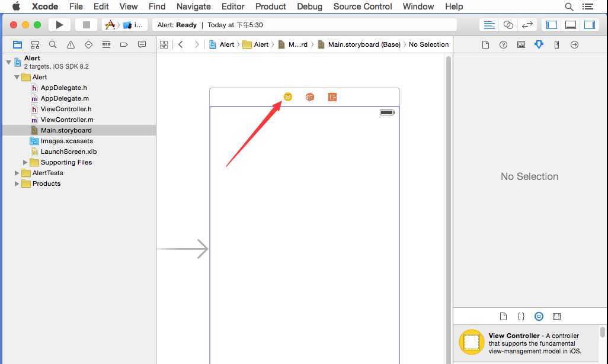The width and height of the screenshot is (608, 364).
Task: Toggle the Debug area visibility
Action: [571, 25]
